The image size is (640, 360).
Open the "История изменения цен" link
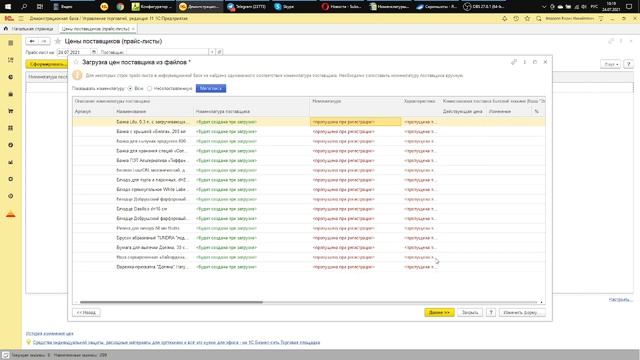pyautogui.click(x=50, y=334)
